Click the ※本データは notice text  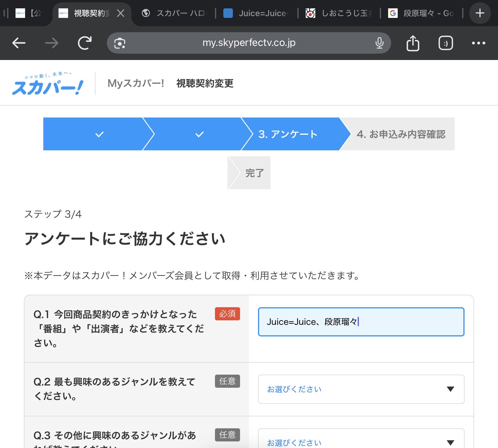point(193,275)
